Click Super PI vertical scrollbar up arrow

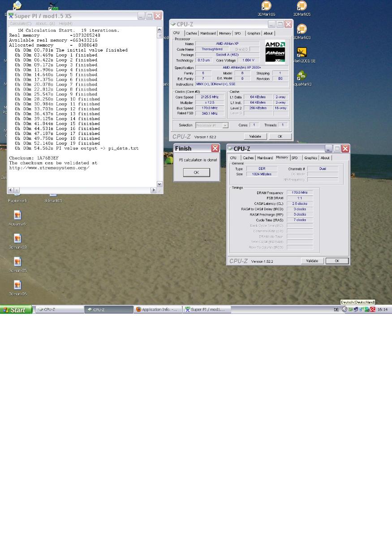(x=159, y=29)
